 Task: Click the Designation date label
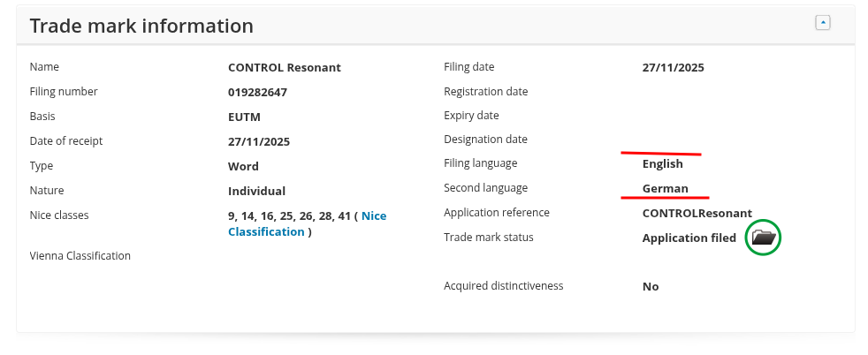tap(483, 140)
